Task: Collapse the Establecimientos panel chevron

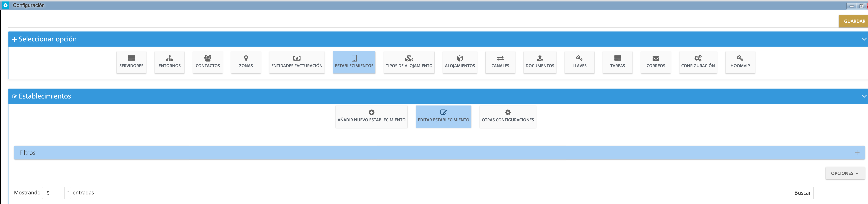Action: coord(864,96)
